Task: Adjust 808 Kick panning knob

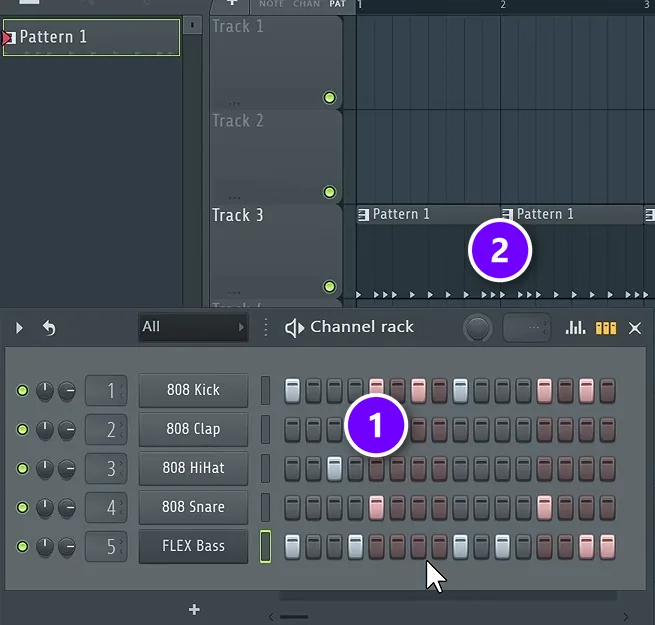Action: pos(45,391)
